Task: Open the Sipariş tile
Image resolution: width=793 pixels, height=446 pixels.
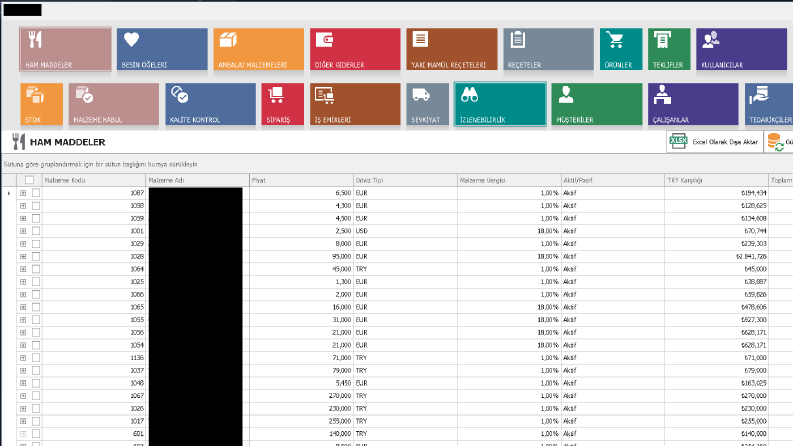Action: tap(283, 104)
